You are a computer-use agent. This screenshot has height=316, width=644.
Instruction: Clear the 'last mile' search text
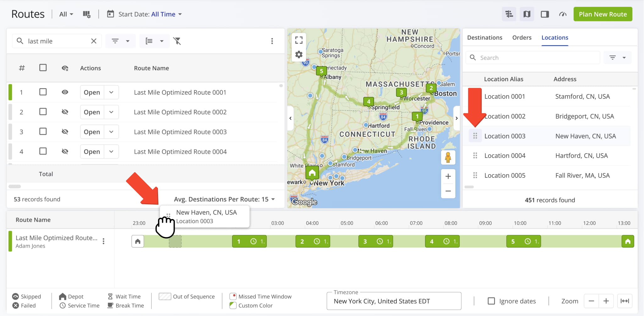pos(94,41)
